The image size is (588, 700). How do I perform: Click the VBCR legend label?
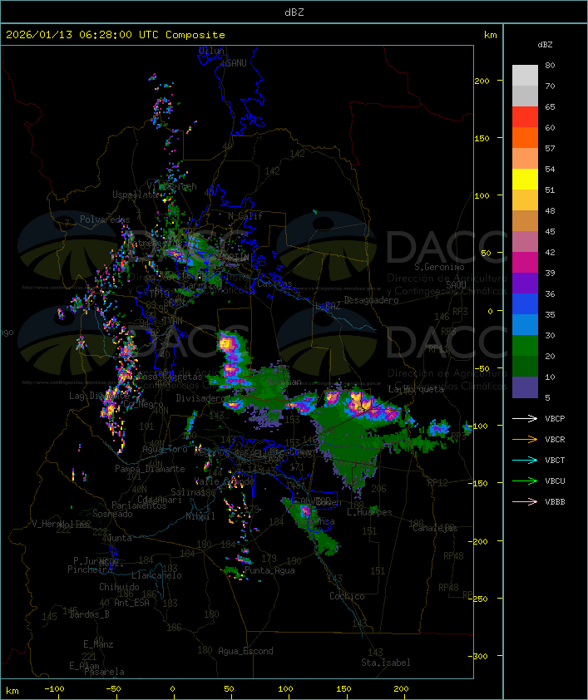pos(555,440)
